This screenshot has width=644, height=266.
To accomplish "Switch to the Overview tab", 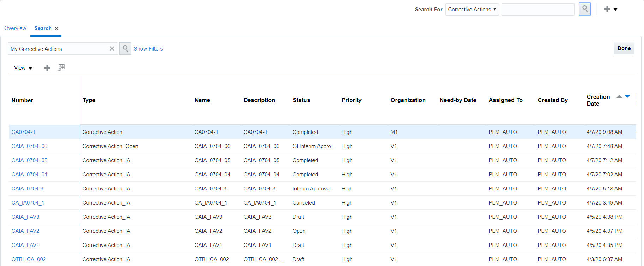I will 15,28.
